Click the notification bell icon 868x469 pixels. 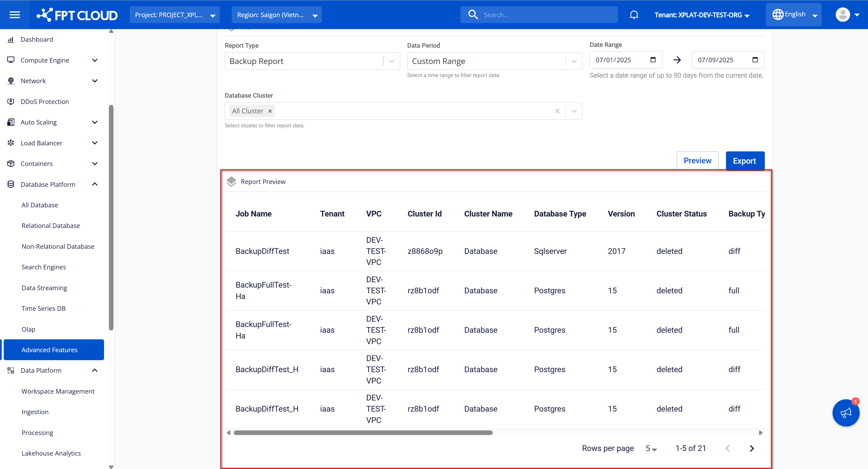coord(634,15)
